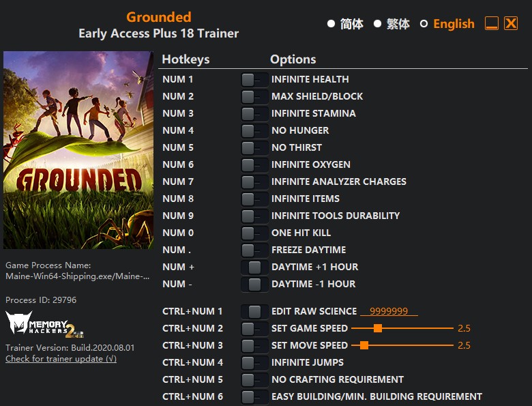Screen dimensions: 532x406
Task: Select English language radio button
Action: point(424,24)
